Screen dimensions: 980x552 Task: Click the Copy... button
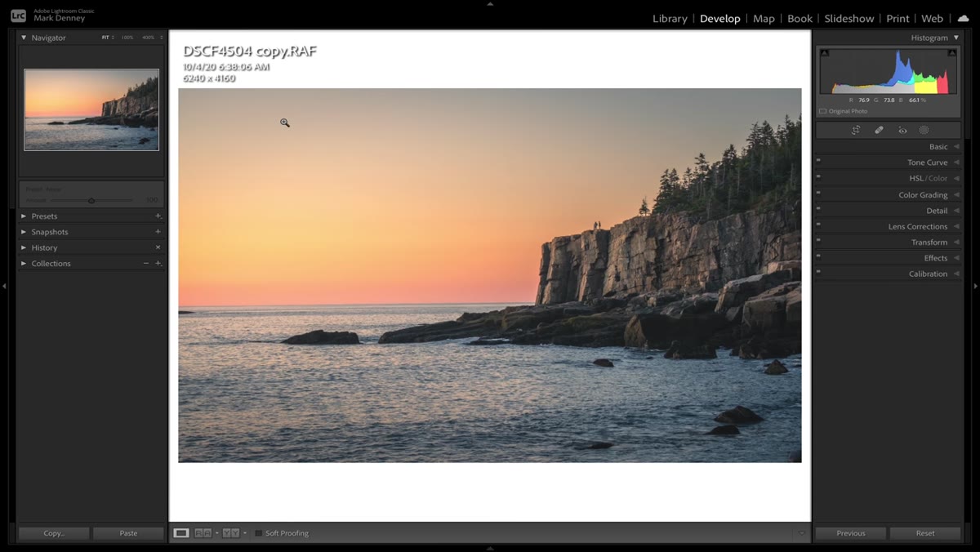[54, 533]
